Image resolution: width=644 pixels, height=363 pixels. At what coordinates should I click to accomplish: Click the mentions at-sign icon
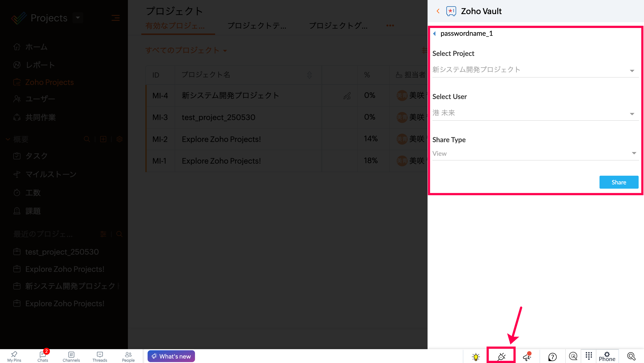[x=573, y=356]
